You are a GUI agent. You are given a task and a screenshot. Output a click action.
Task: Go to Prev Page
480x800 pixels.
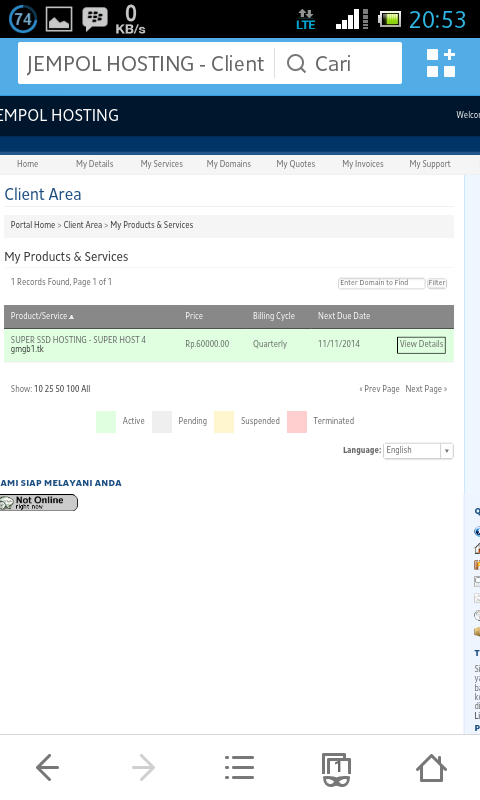(x=380, y=389)
